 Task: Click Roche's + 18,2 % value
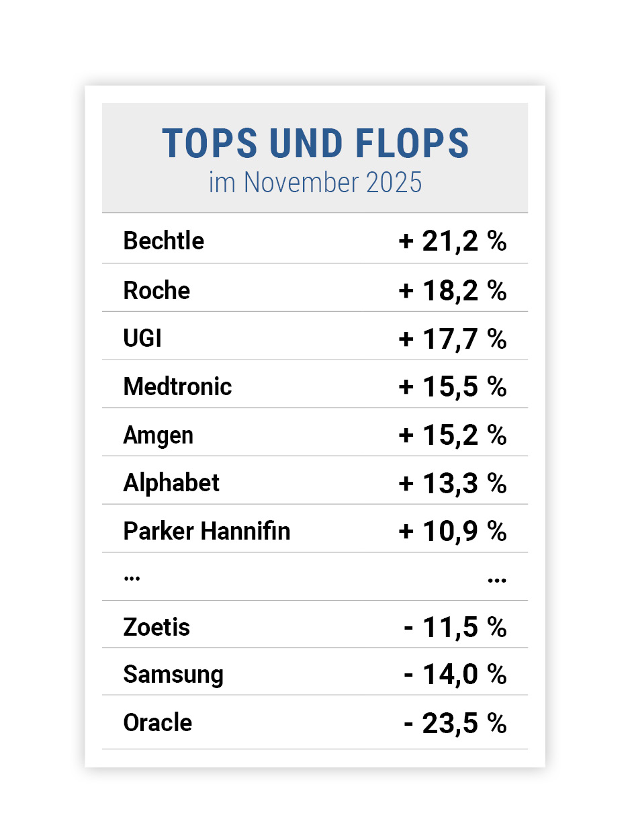click(x=452, y=290)
